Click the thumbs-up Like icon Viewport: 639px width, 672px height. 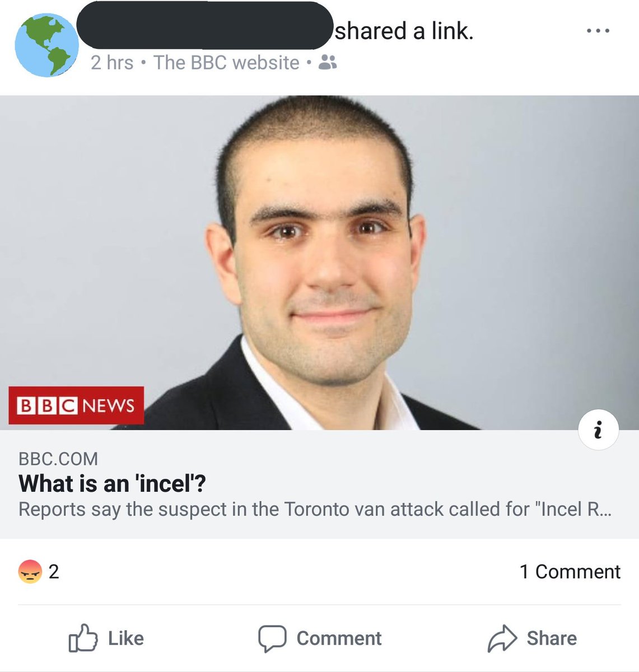[x=83, y=638]
